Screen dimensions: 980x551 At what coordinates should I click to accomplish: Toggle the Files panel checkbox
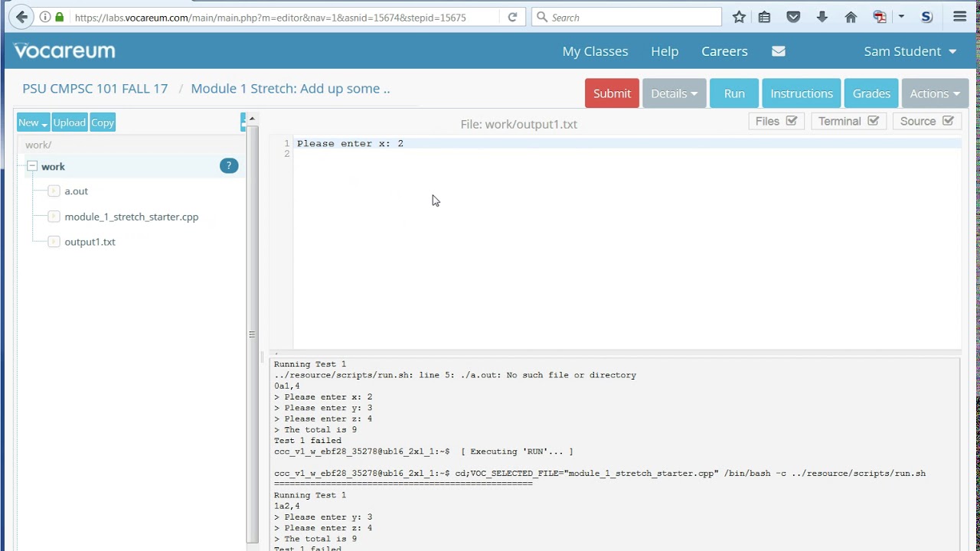click(x=792, y=121)
